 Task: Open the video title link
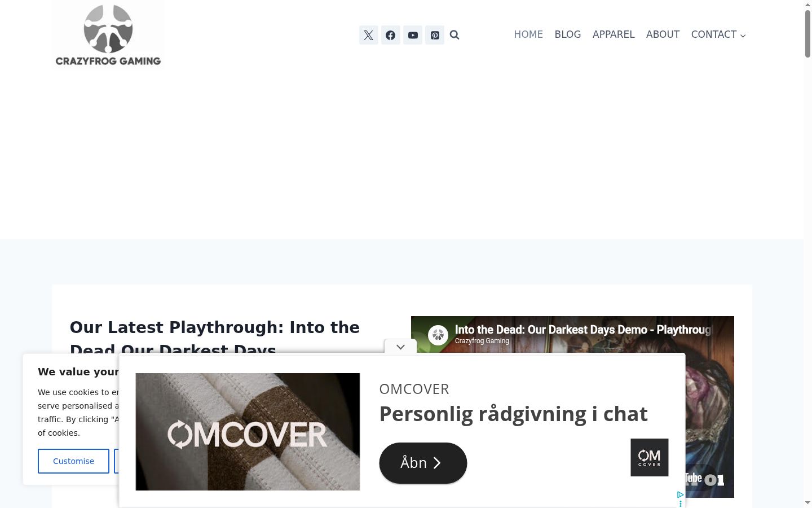pos(584,330)
